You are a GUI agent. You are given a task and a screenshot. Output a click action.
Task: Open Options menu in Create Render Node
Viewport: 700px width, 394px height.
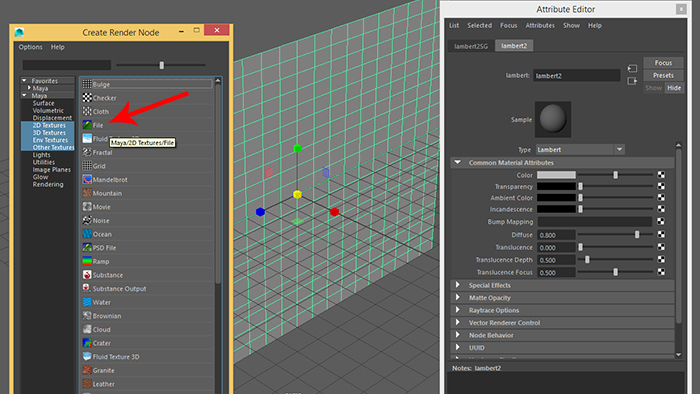pyautogui.click(x=30, y=47)
